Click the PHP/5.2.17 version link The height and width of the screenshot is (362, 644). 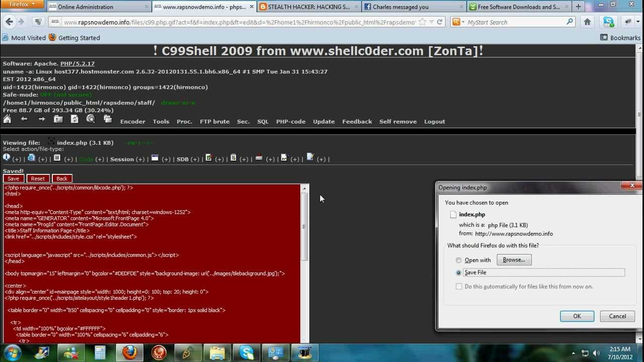[x=77, y=64]
